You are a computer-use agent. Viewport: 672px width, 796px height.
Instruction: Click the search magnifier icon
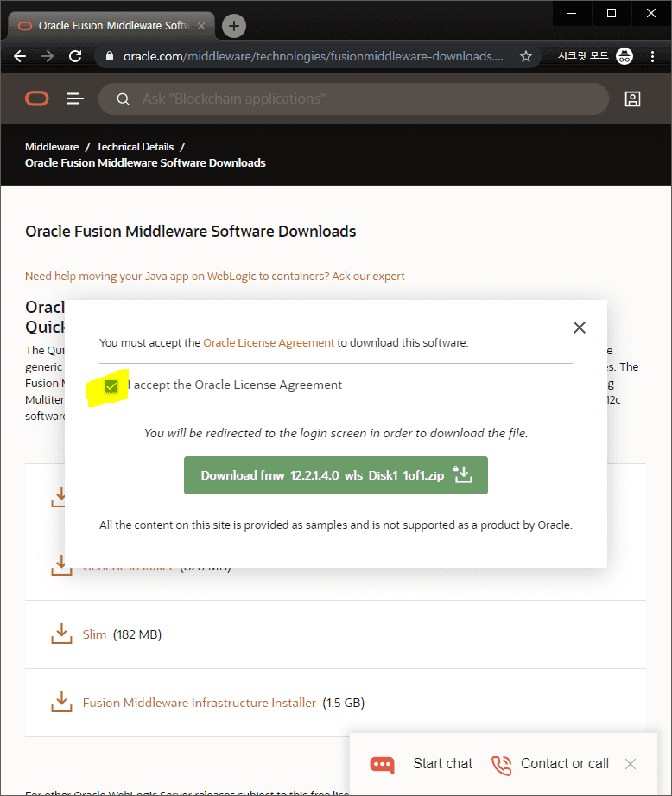pos(123,99)
